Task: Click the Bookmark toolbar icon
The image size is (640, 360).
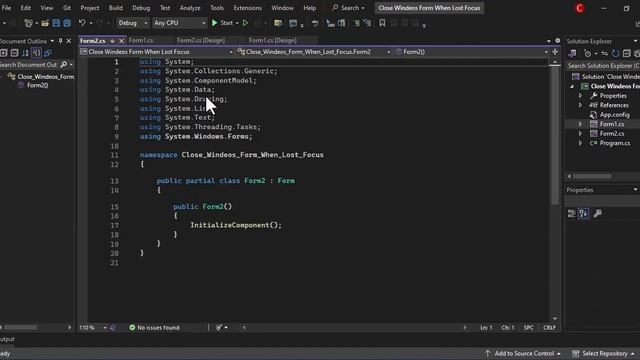Action: [382, 23]
